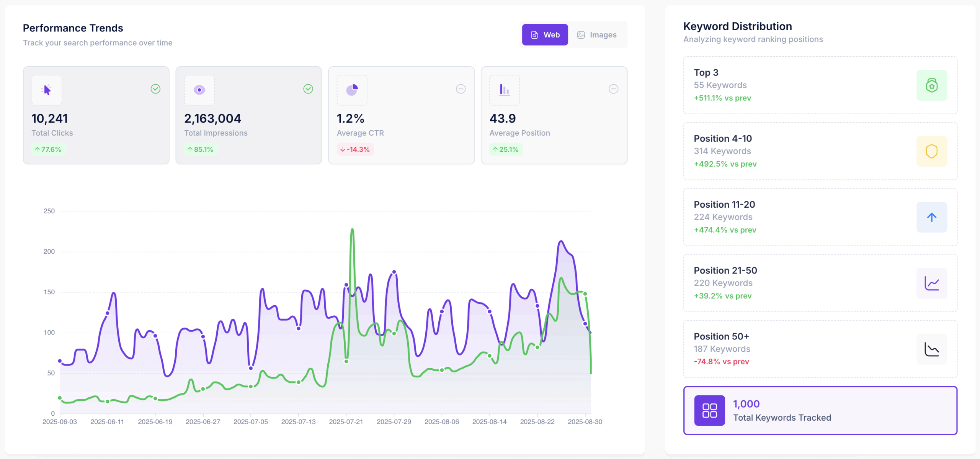Click the 2025-07-29 purple chart data point
This screenshot has width=980, height=459.
(x=394, y=272)
